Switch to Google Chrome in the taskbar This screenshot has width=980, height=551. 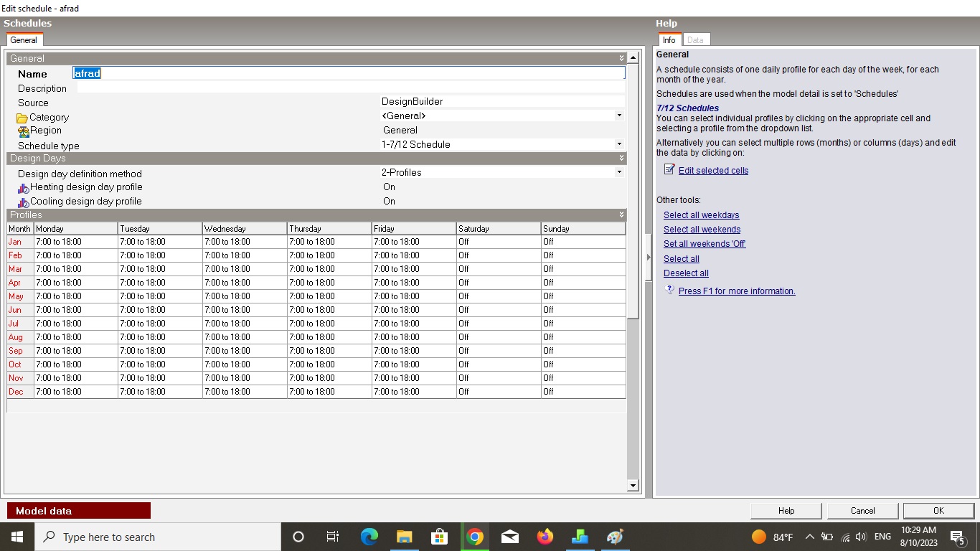(x=474, y=537)
